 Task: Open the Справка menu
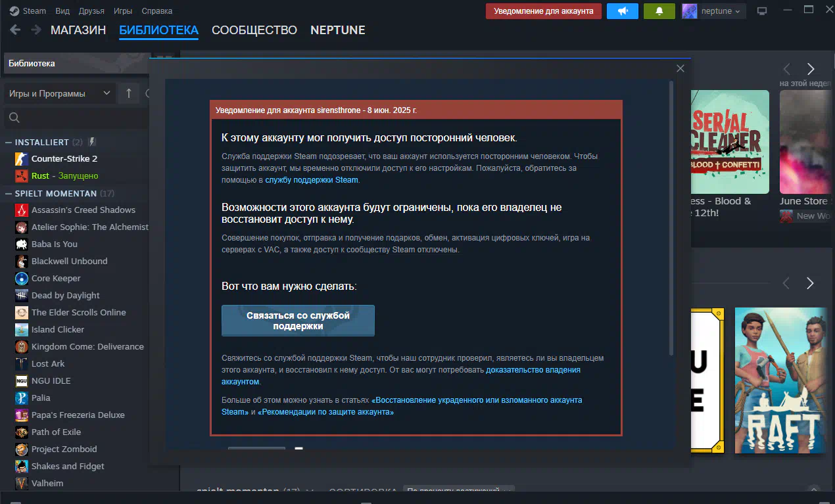pyautogui.click(x=156, y=11)
